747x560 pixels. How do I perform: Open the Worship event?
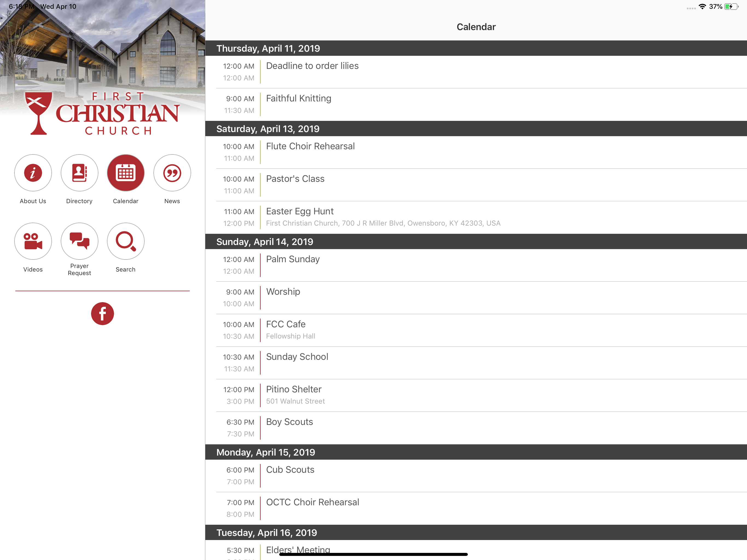point(476,298)
